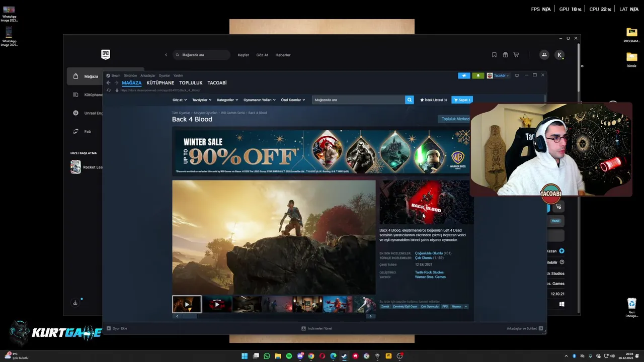The image size is (644, 362).
Task: Reload the Steam store page
Action: pyautogui.click(x=109, y=90)
